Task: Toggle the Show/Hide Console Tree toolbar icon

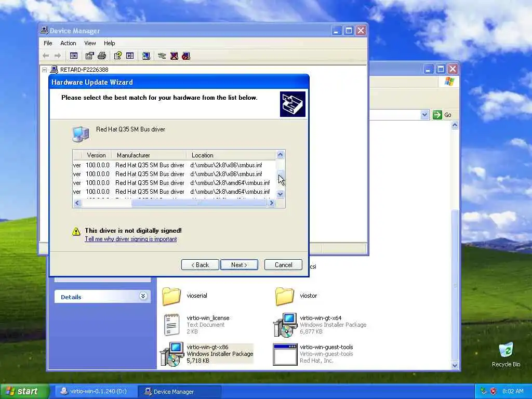Action: [x=74, y=56]
